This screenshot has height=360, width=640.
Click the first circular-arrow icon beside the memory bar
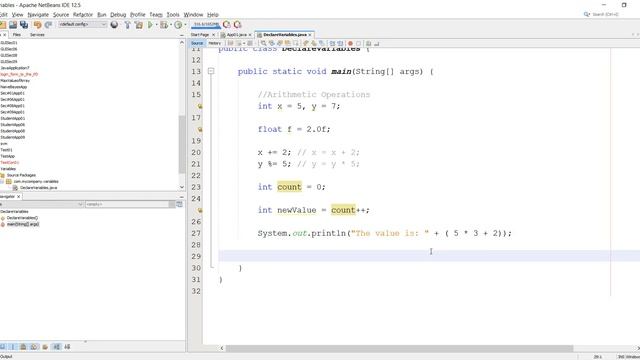point(227,24)
